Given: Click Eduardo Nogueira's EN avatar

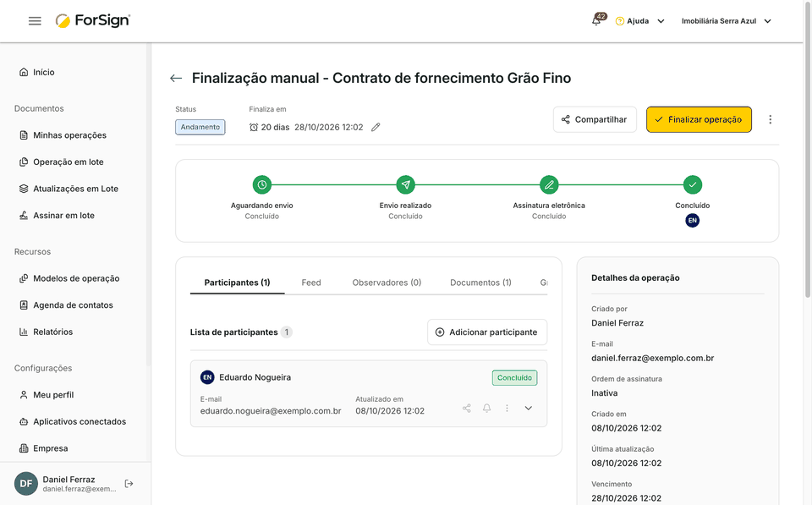Looking at the screenshot, I should coord(207,377).
